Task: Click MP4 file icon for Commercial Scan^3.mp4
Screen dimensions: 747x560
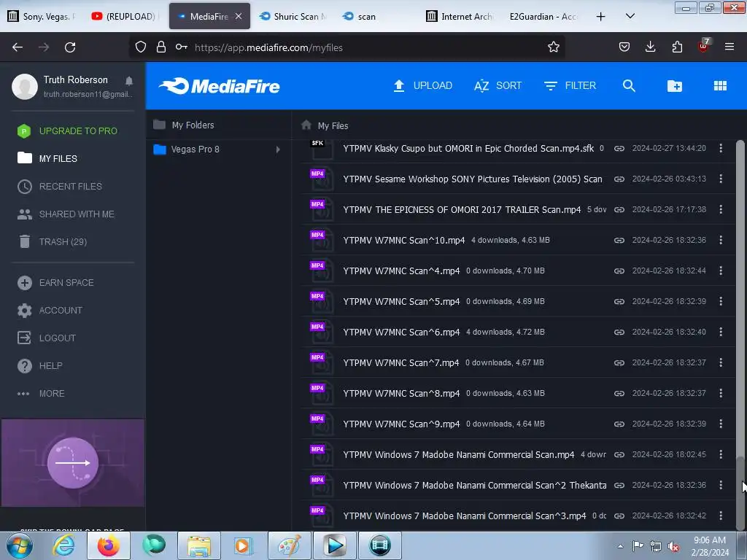Action: [x=321, y=516]
